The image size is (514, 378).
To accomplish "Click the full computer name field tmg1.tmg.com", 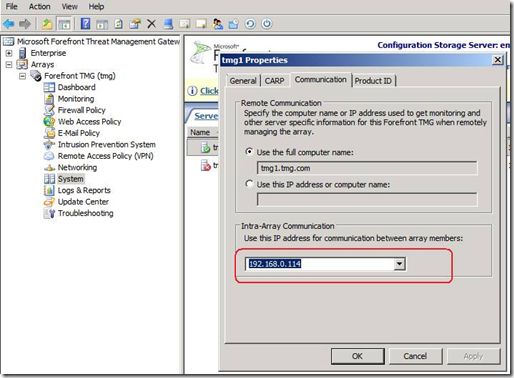I will click(367, 168).
